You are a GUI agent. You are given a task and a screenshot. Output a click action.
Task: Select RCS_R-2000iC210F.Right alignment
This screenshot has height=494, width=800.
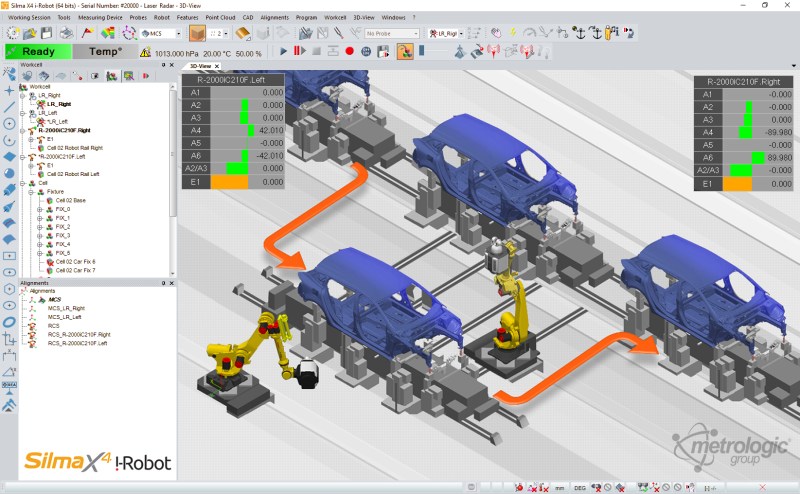[79, 335]
